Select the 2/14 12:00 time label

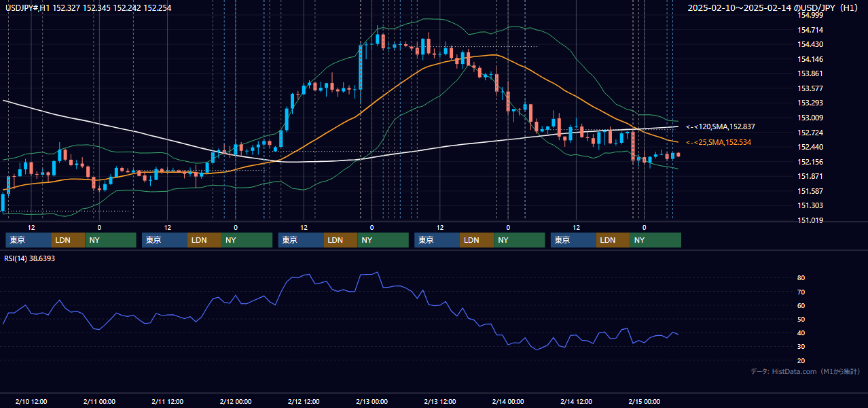[x=577, y=401]
